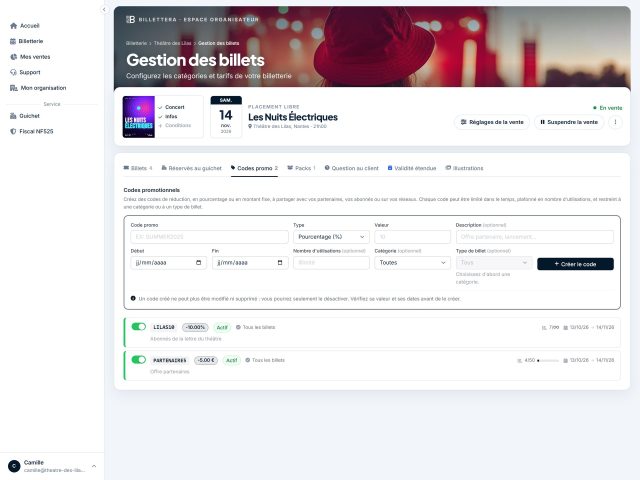Viewport: 640px width, 480px height.
Task: Click the Début date field
Action: pyautogui.click(x=168, y=262)
